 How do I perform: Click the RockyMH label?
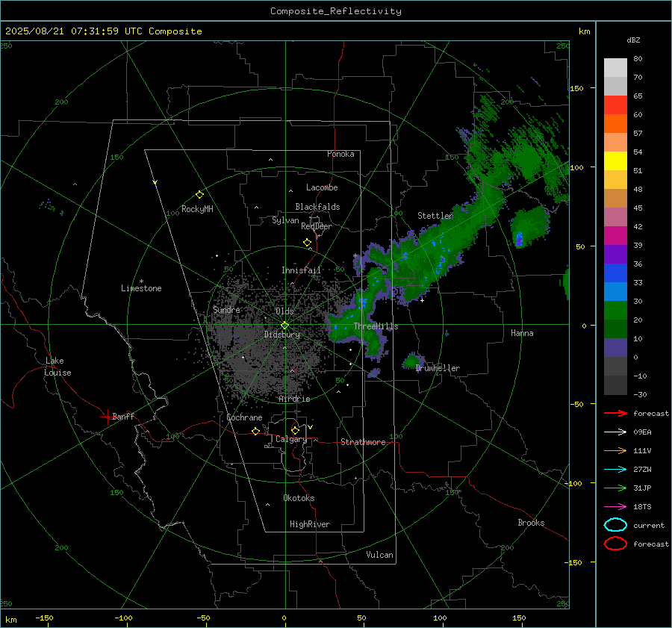tap(197, 209)
